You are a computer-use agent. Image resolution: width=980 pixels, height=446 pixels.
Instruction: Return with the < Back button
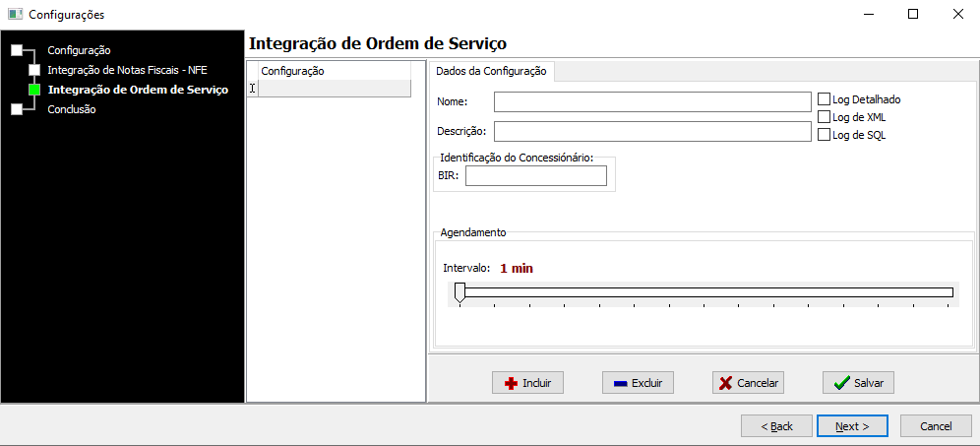[777, 426]
